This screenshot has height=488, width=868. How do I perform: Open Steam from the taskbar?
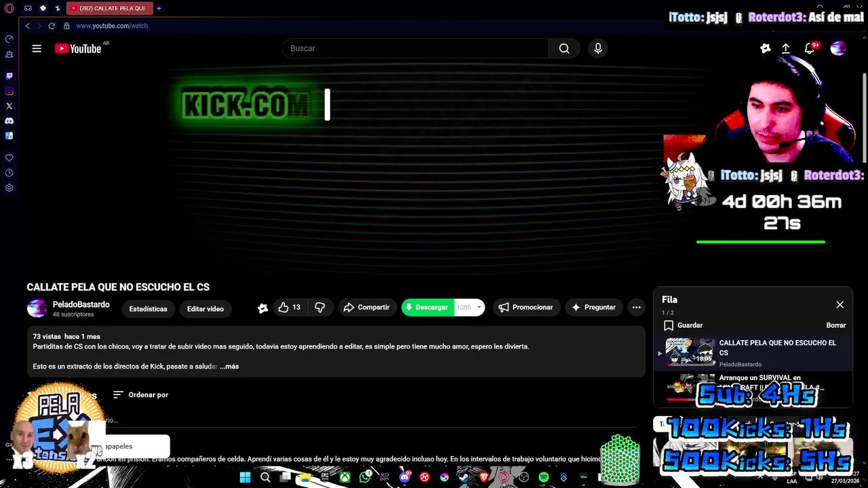coord(464,478)
